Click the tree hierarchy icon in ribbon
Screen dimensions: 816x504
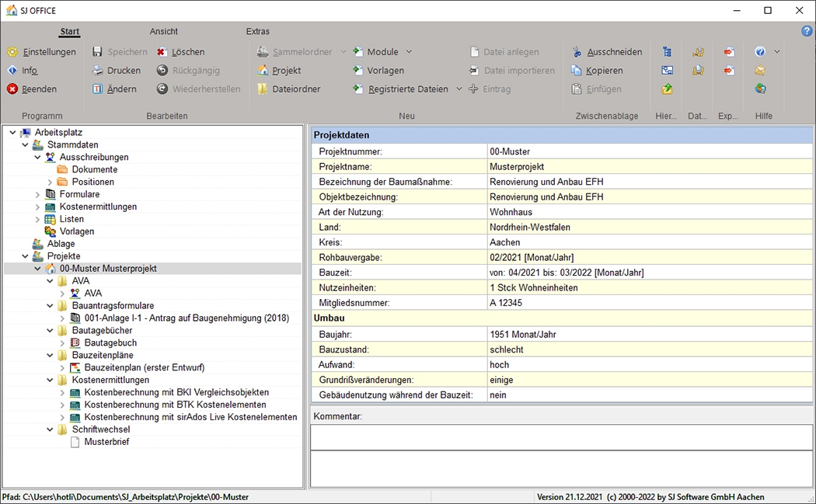pyautogui.click(x=667, y=52)
